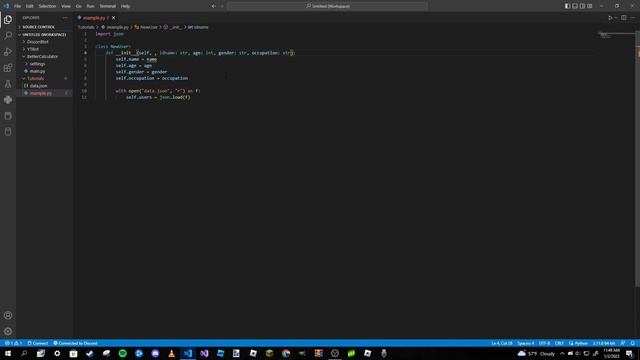Viewport: 640px width, 360px height.
Task: Open the Selection menu
Action: click(x=47, y=6)
